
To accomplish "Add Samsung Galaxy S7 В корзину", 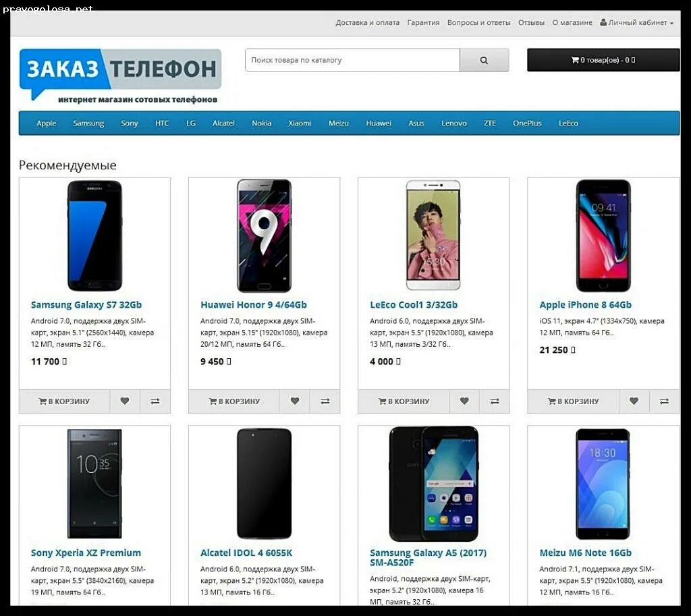I will [64, 401].
